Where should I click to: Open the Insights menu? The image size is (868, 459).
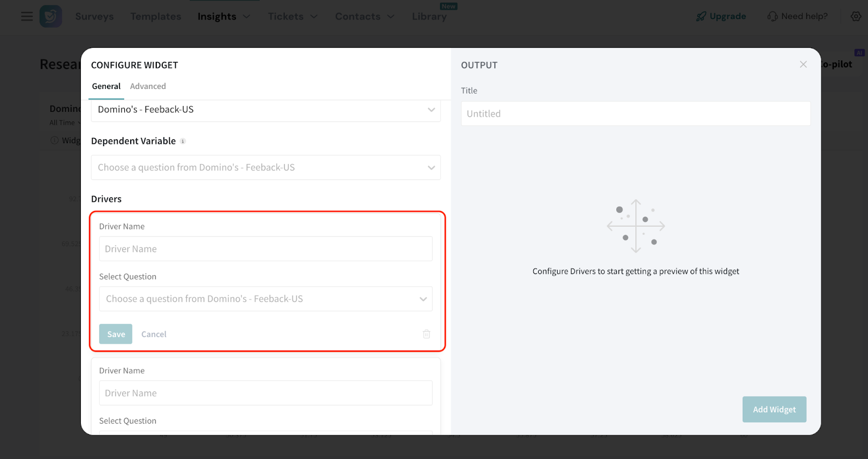click(x=224, y=16)
